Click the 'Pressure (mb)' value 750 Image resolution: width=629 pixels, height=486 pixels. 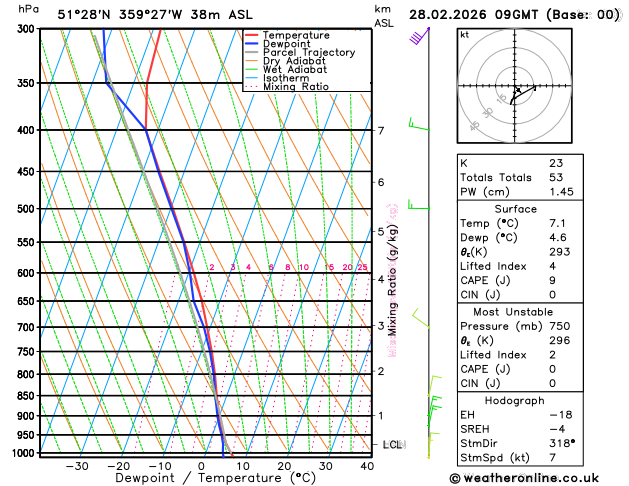click(x=560, y=326)
